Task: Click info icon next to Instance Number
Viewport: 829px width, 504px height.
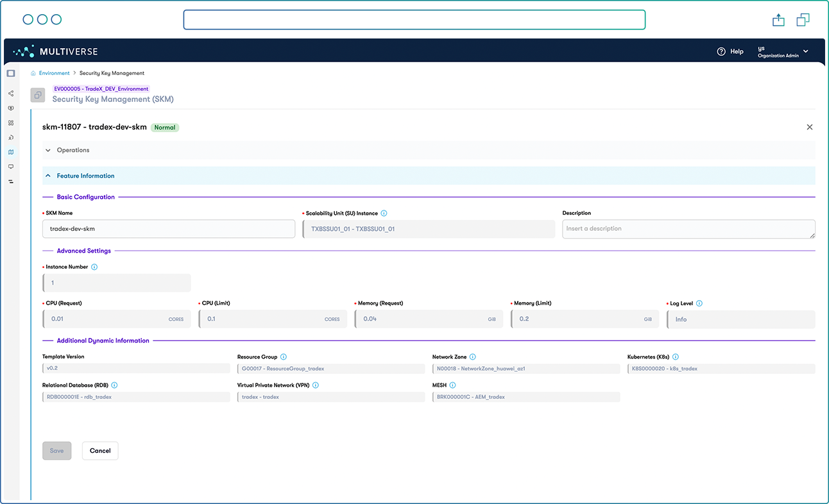Action: coord(94,267)
